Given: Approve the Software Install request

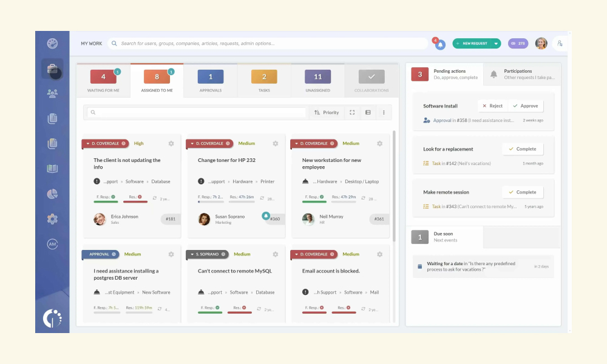Looking at the screenshot, I should click(x=525, y=106).
